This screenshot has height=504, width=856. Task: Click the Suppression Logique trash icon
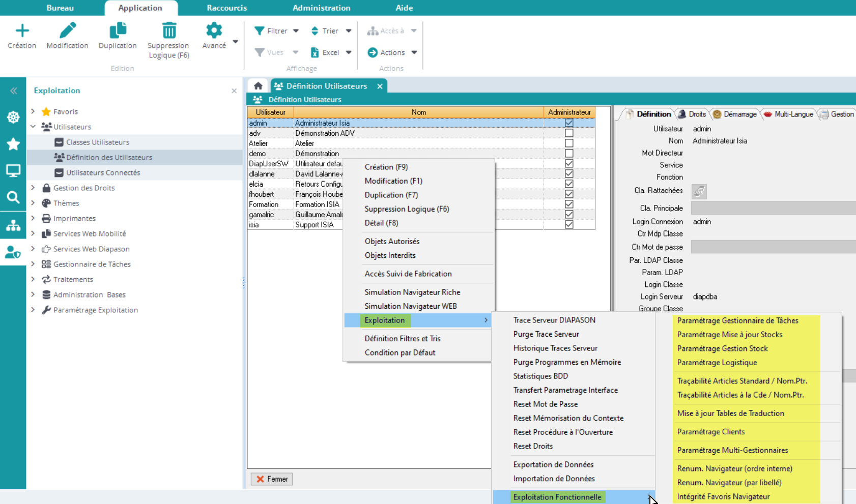click(x=169, y=31)
